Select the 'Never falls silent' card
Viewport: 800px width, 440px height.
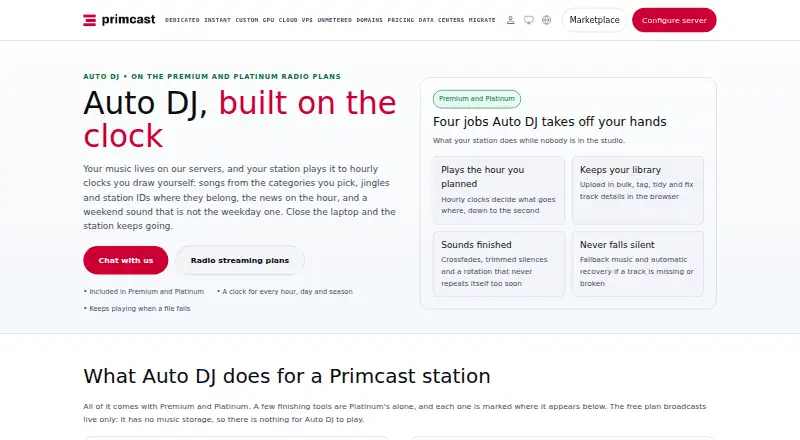pos(637,264)
